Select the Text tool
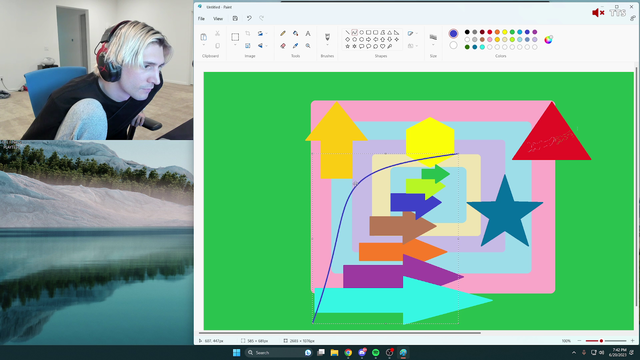 coord(308,33)
